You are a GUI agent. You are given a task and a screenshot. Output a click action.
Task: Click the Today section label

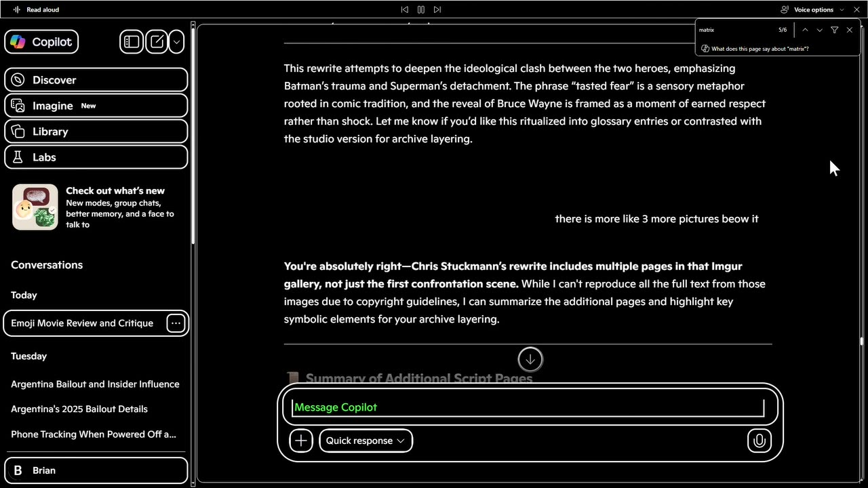24,296
